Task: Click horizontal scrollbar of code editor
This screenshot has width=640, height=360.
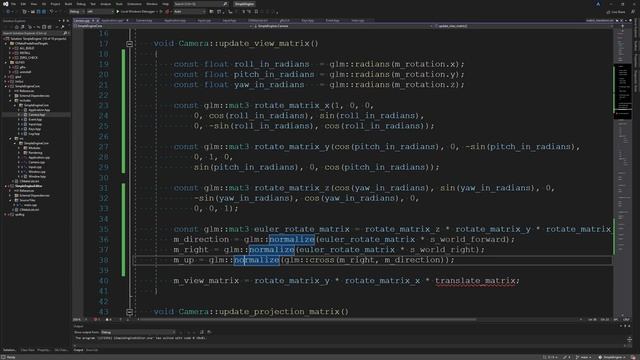Action: point(306,319)
